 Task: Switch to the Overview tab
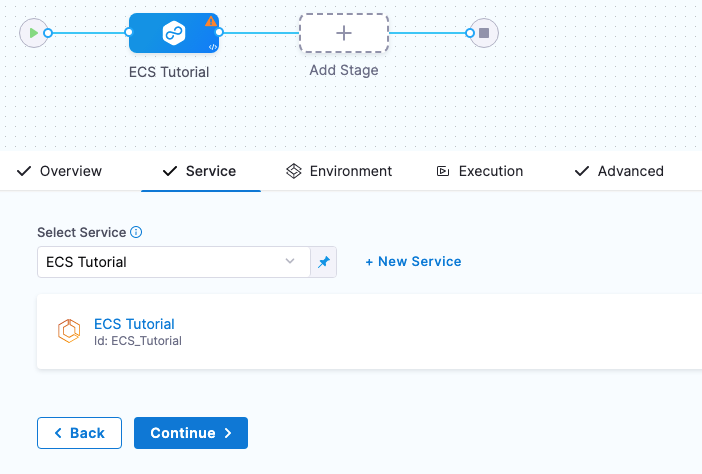60,171
